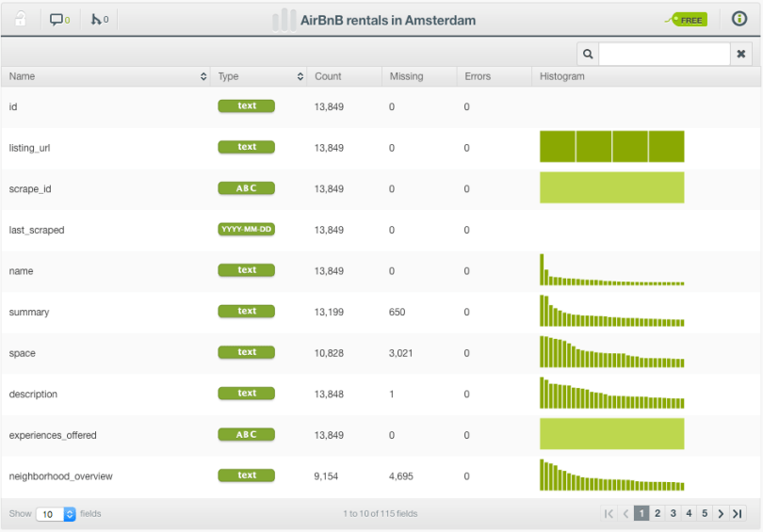Click the anomaly detector count icon
This screenshot has width=763, height=532.
[x=100, y=19]
